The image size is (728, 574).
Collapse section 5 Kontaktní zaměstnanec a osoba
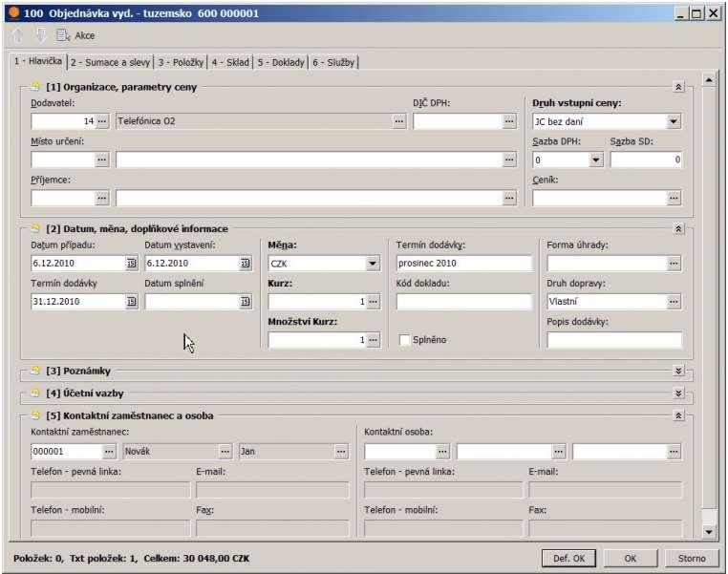[678, 415]
